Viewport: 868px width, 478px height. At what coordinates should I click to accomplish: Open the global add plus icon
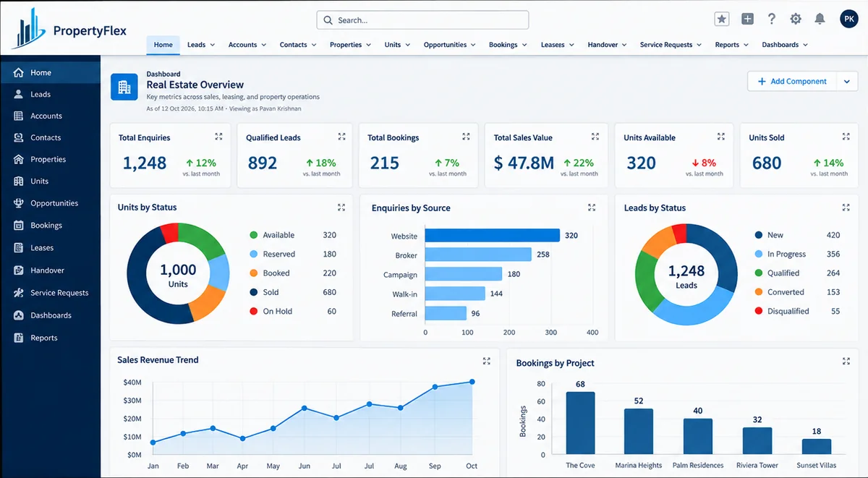[x=748, y=20]
